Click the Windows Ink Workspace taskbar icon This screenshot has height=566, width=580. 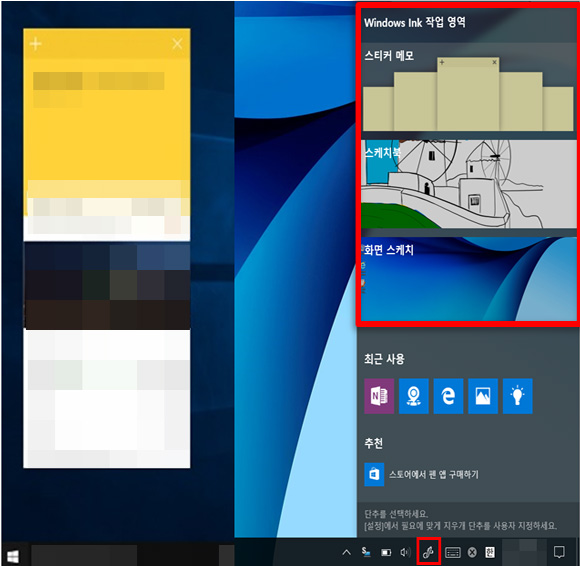point(428,552)
